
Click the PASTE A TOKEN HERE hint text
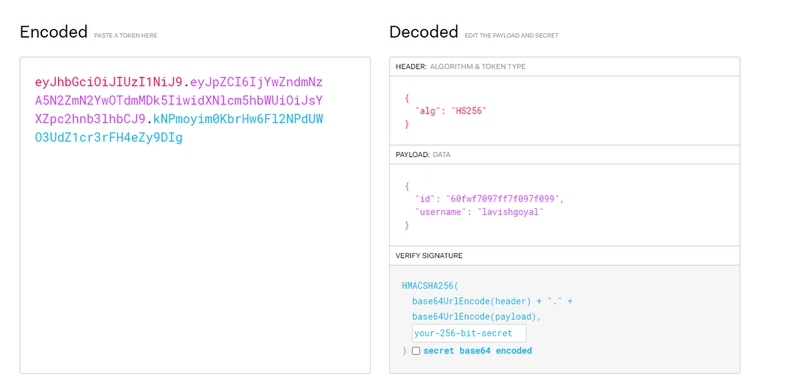pos(126,36)
